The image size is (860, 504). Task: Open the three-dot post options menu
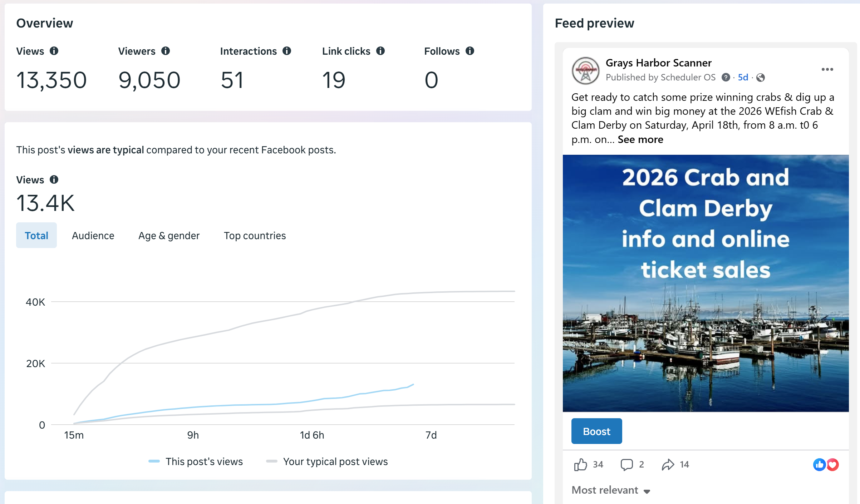coord(827,69)
